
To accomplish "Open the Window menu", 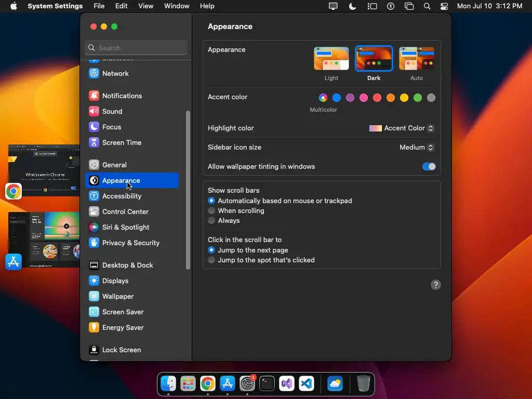I will tap(177, 6).
